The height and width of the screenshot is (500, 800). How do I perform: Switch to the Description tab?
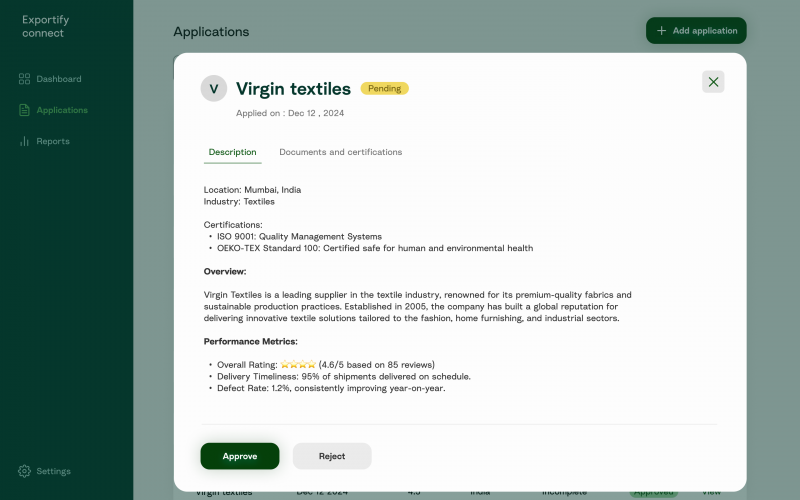(232, 152)
